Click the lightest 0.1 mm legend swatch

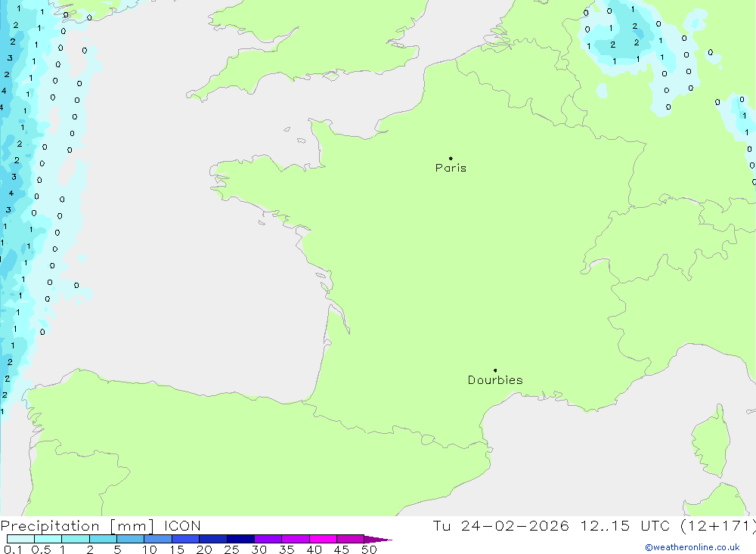tap(20, 539)
